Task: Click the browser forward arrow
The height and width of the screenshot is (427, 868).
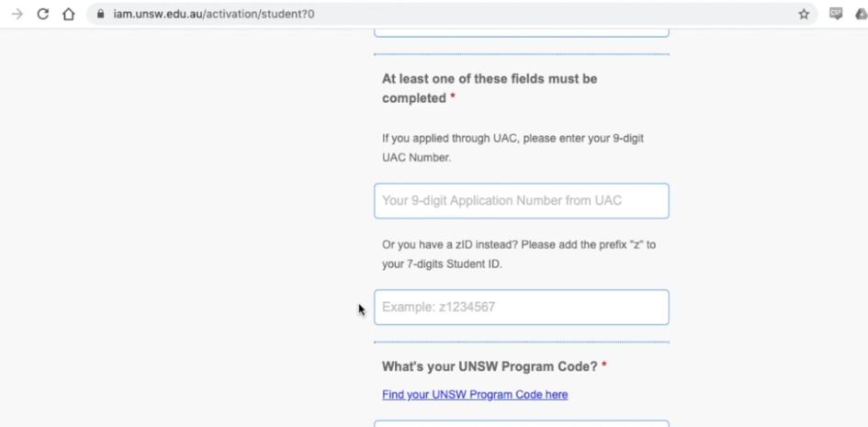Action: [17, 14]
